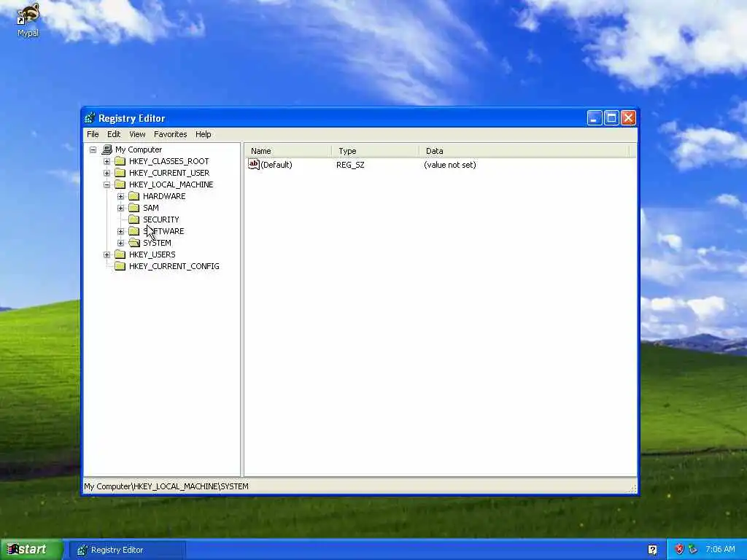Click the My Computer icon in tree
This screenshot has width=747, height=560.
(x=107, y=149)
